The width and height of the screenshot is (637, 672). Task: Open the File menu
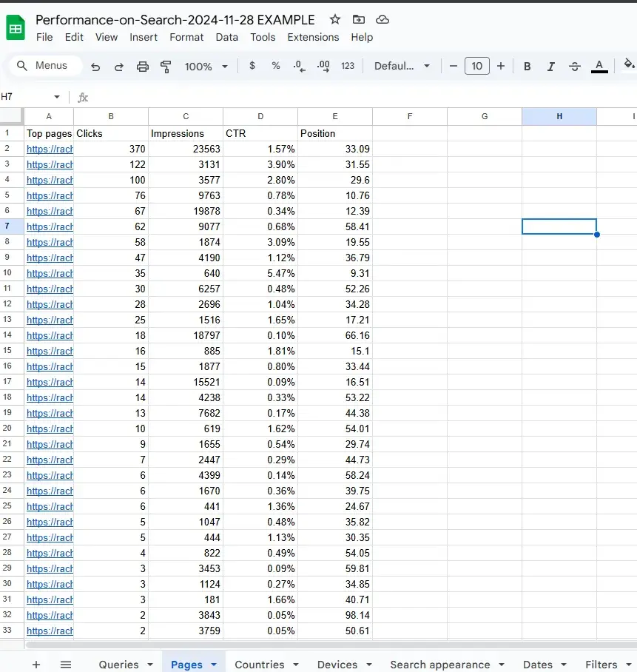44,37
